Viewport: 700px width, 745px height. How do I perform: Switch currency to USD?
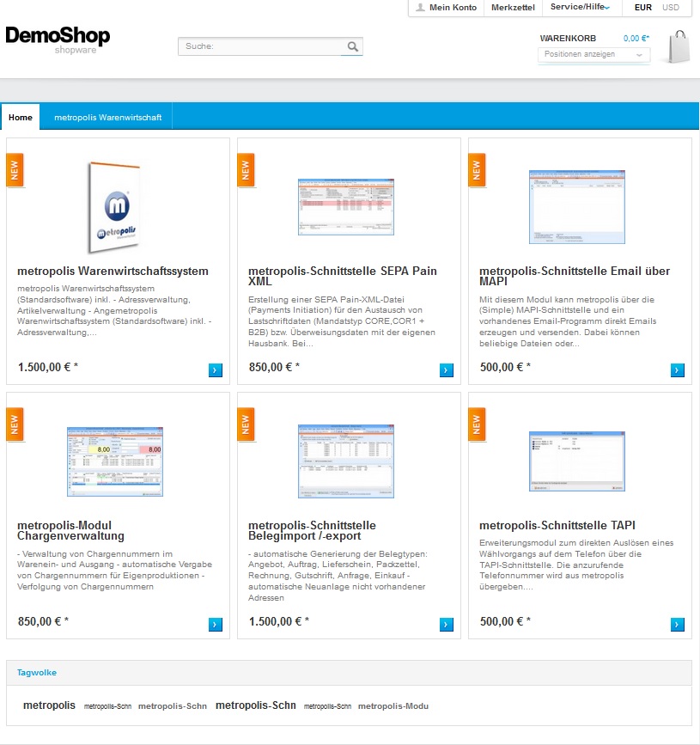[671, 8]
